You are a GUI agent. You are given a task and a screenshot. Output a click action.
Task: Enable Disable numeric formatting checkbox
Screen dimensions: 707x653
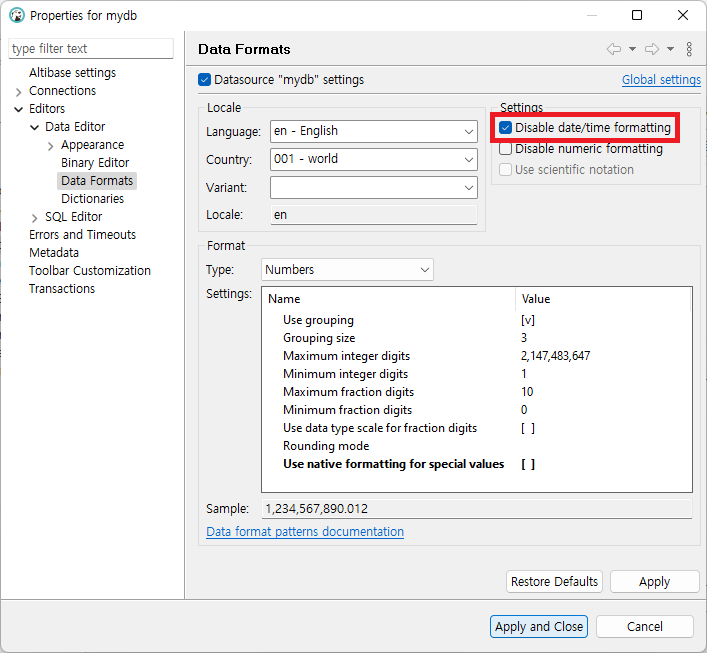point(506,149)
